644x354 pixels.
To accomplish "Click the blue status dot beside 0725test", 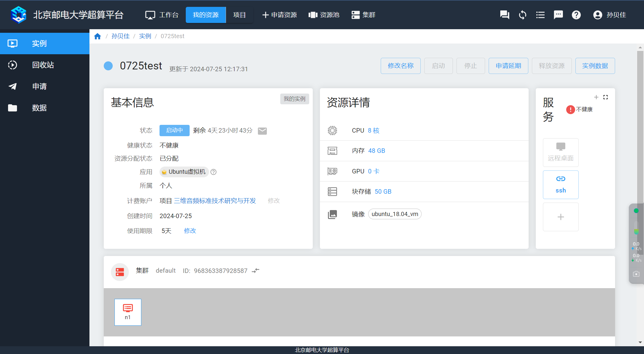I will (108, 66).
